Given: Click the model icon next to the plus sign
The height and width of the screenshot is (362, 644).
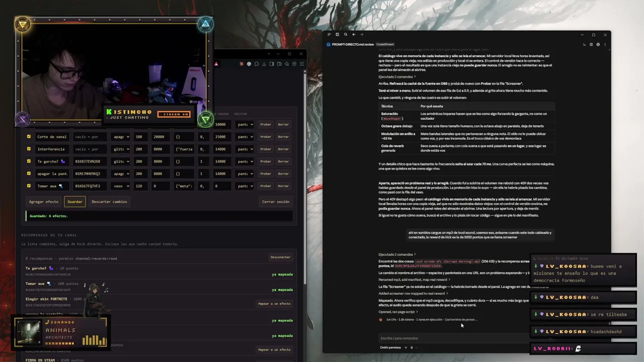Looking at the screenshot, I should [x=412, y=347].
